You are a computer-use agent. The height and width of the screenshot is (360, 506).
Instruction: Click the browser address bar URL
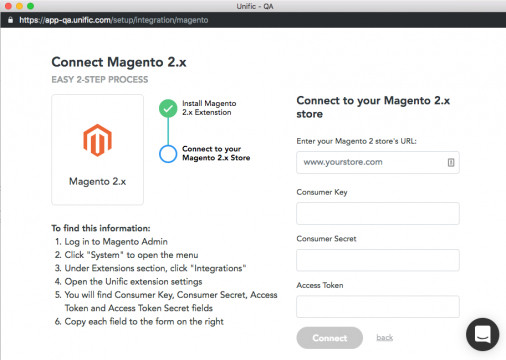pos(114,20)
